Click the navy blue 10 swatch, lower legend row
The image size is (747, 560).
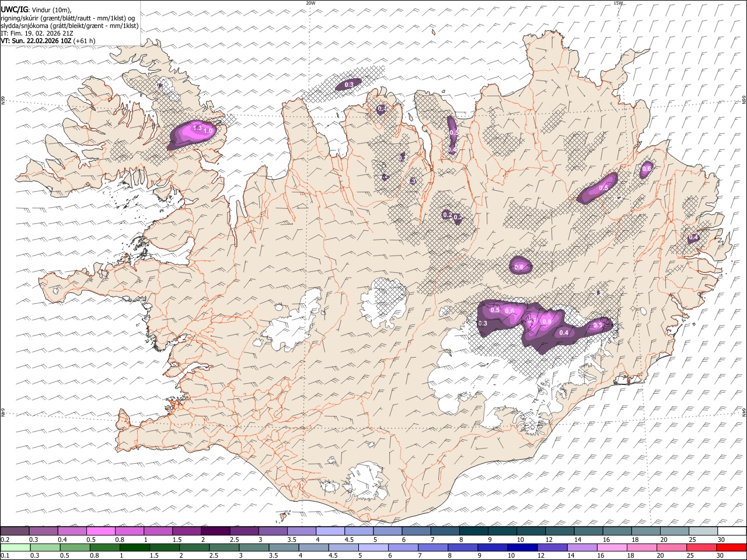521,547
